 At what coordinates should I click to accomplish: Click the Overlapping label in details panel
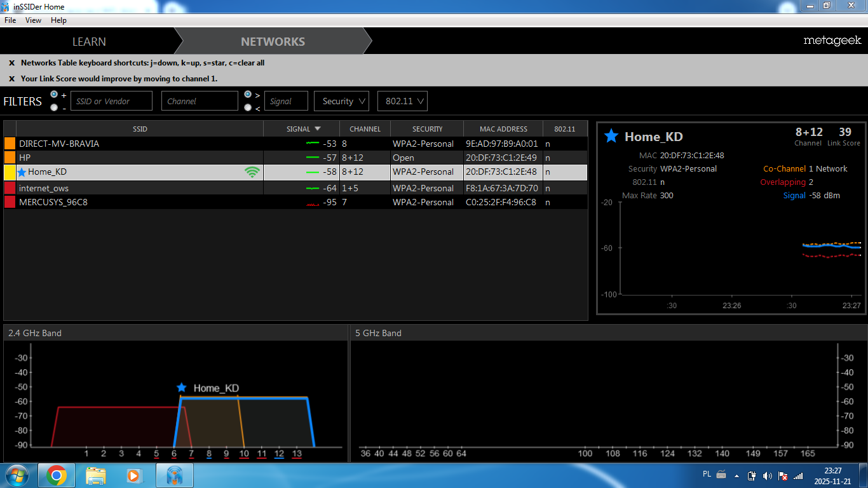[x=783, y=182]
